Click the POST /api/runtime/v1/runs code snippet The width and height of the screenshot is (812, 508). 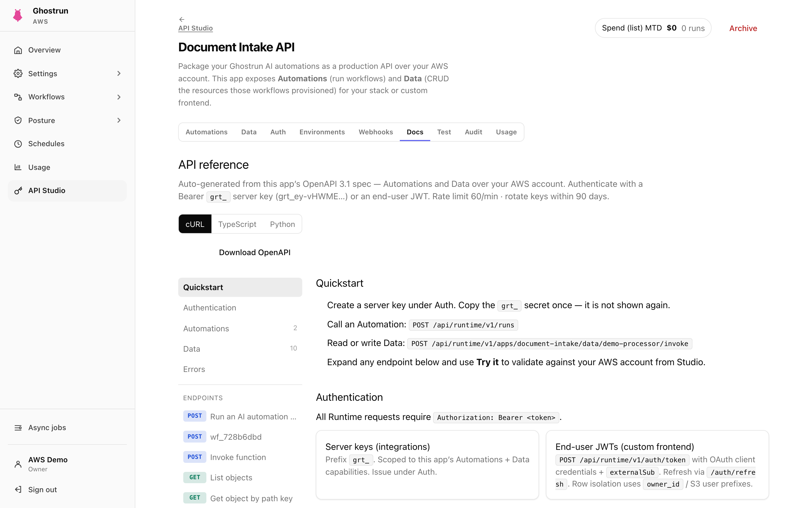(x=463, y=325)
